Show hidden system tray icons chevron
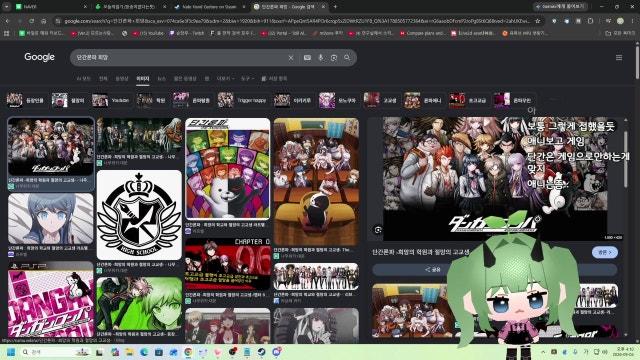 [x=543, y=352]
